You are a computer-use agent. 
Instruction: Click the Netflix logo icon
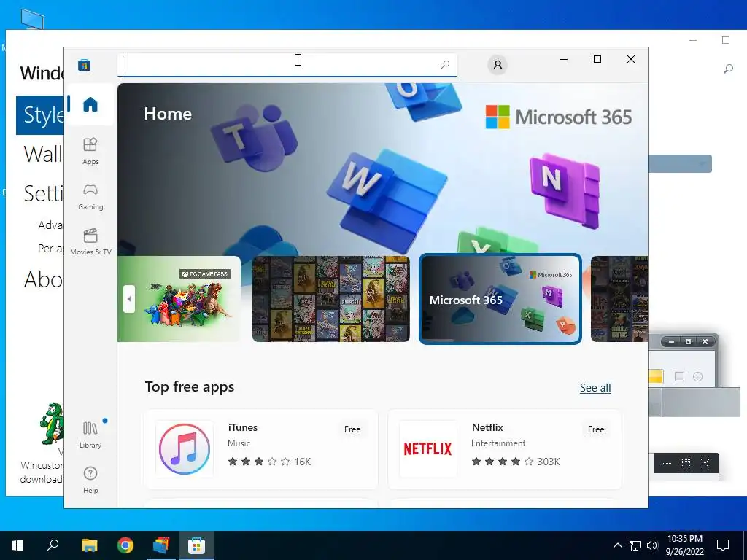coord(427,449)
